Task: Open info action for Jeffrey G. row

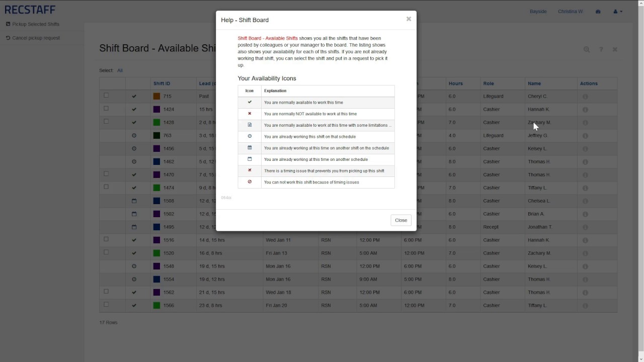Action: pos(585,136)
